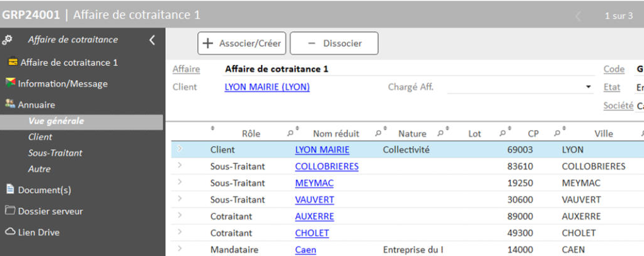
Task: Sort by Nom réduit using its sort arrows
Action: point(297,128)
